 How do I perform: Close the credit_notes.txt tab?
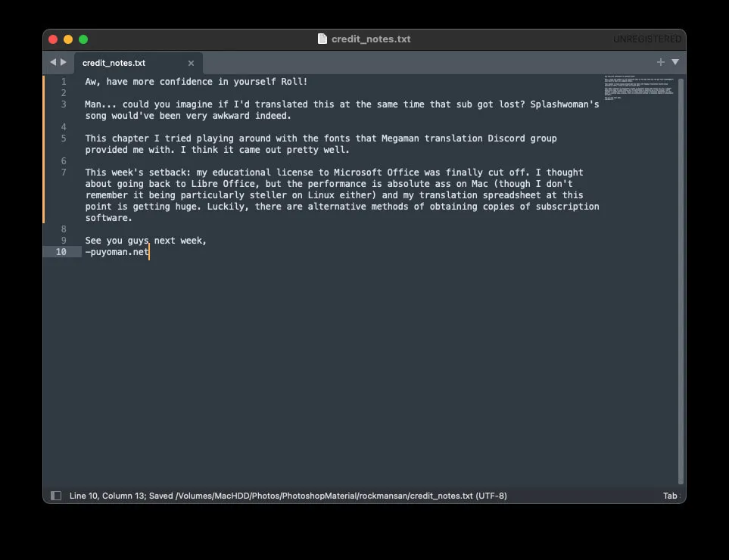pyautogui.click(x=191, y=64)
